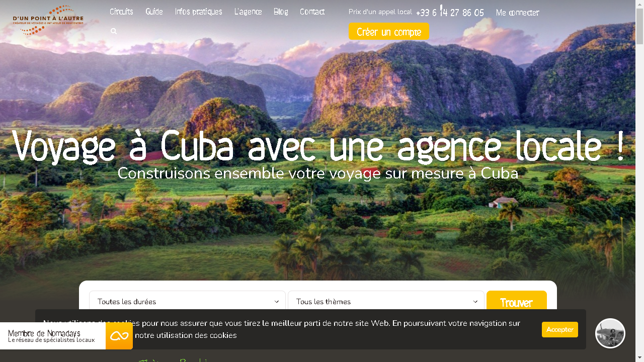The image size is (644, 362).
Task: Click the scrollbar up arrow
Action: (639, 4)
